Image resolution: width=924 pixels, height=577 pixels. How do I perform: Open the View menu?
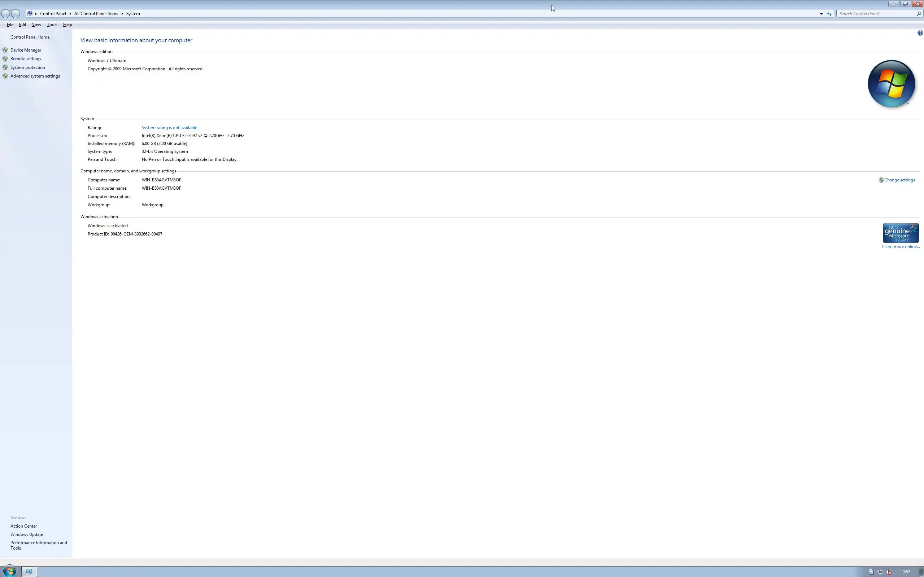36,25
